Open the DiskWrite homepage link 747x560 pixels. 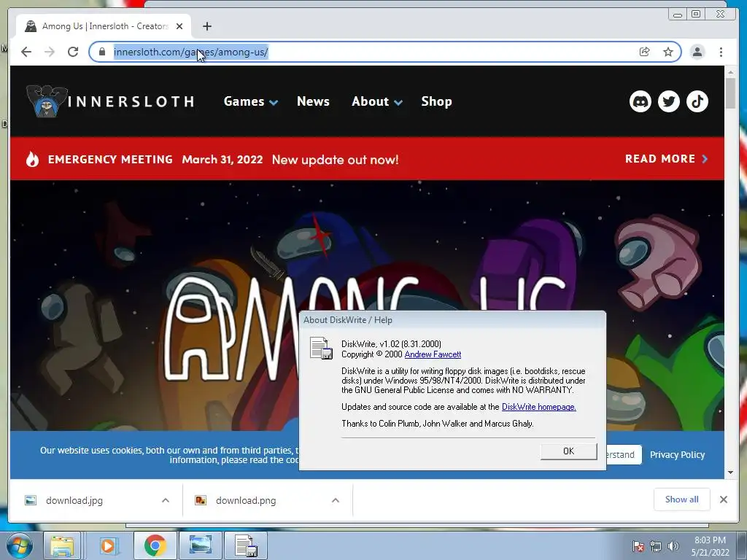[x=539, y=407]
